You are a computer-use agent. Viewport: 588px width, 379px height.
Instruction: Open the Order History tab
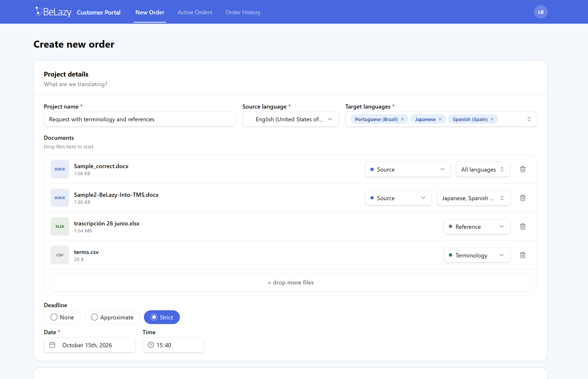point(243,12)
